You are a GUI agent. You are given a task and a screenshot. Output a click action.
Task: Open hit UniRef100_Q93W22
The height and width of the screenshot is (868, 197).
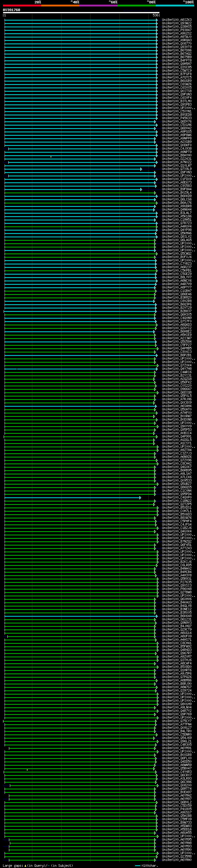click(x=177, y=23)
